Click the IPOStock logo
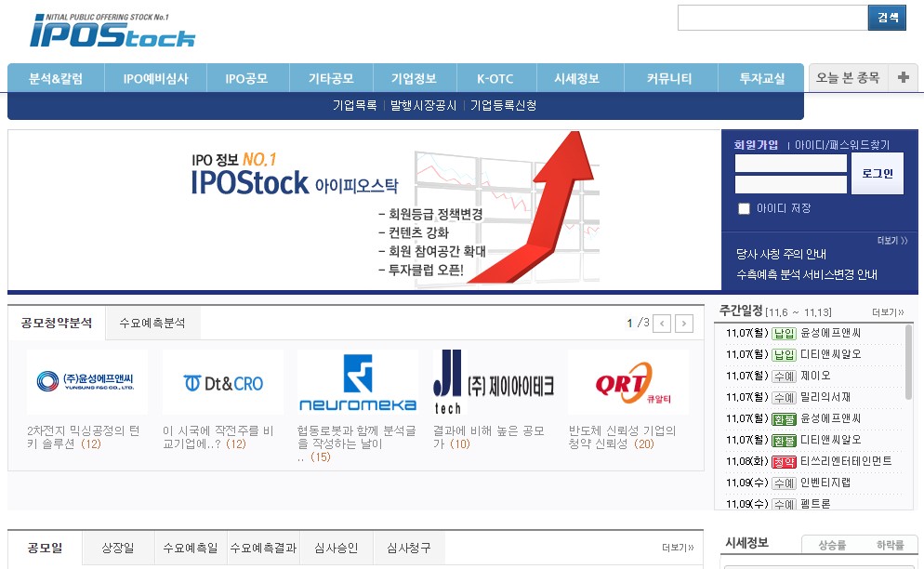The width and height of the screenshot is (924, 569). point(112,31)
